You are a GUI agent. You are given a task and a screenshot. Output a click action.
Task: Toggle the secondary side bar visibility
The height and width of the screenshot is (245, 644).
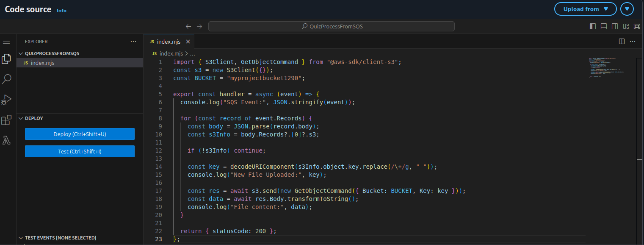point(615,26)
